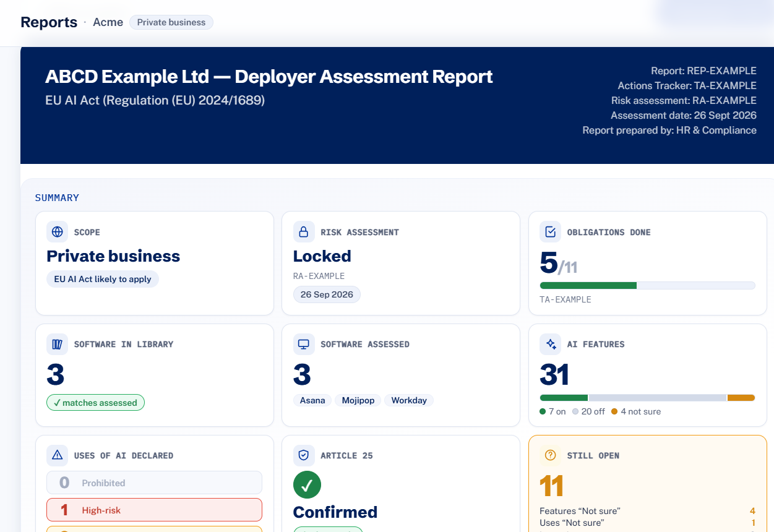Image resolution: width=774 pixels, height=532 pixels.
Task: Open the Prohibited uses row
Action: (155, 483)
